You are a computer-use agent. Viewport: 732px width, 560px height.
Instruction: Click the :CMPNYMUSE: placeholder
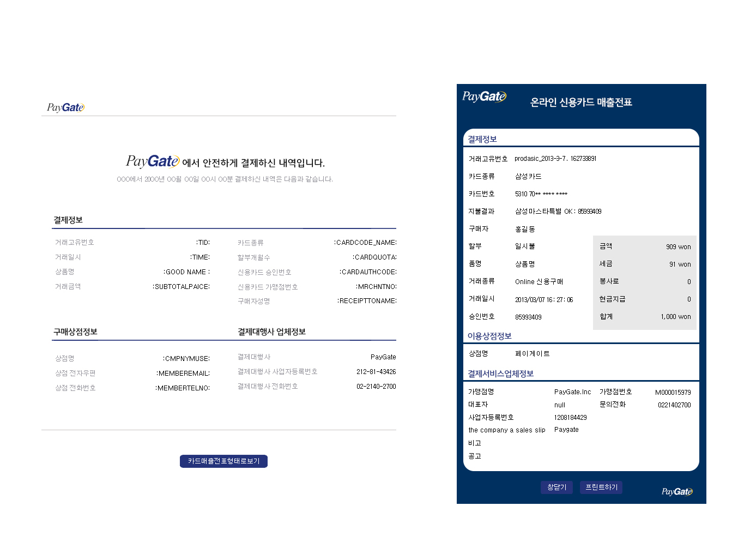pyautogui.click(x=186, y=359)
